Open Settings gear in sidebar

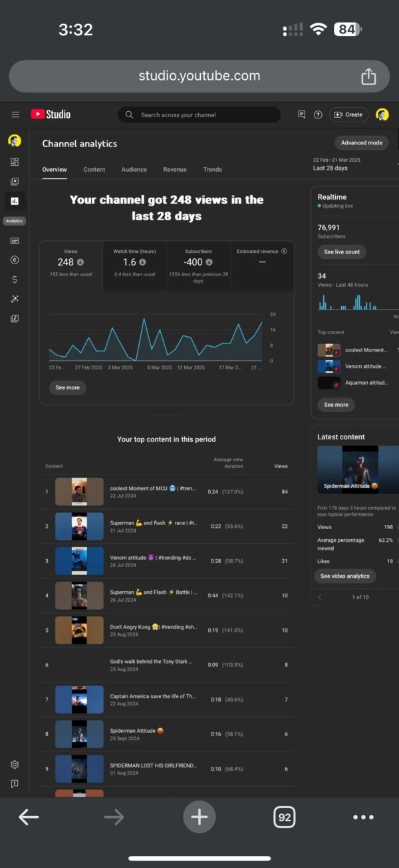(15, 765)
